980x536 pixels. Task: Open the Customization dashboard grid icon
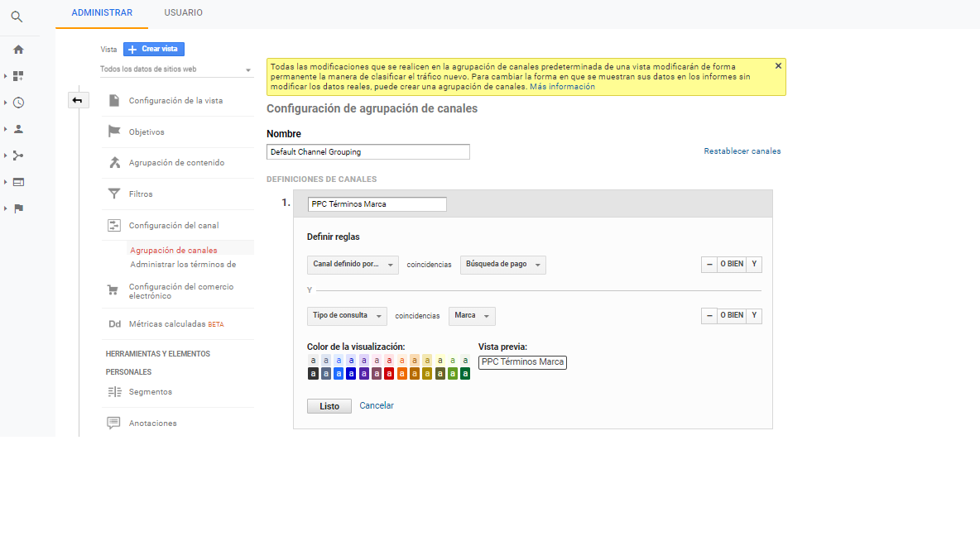click(x=18, y=75)
